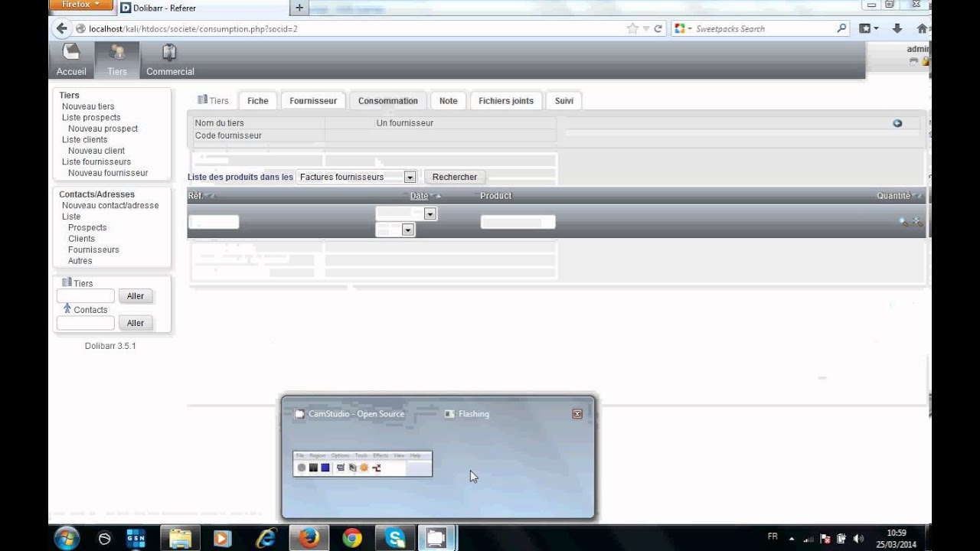The image size is (980, 551).
Task: Open the month dropdown in Date filter
Action: click(x=430, y=214)
